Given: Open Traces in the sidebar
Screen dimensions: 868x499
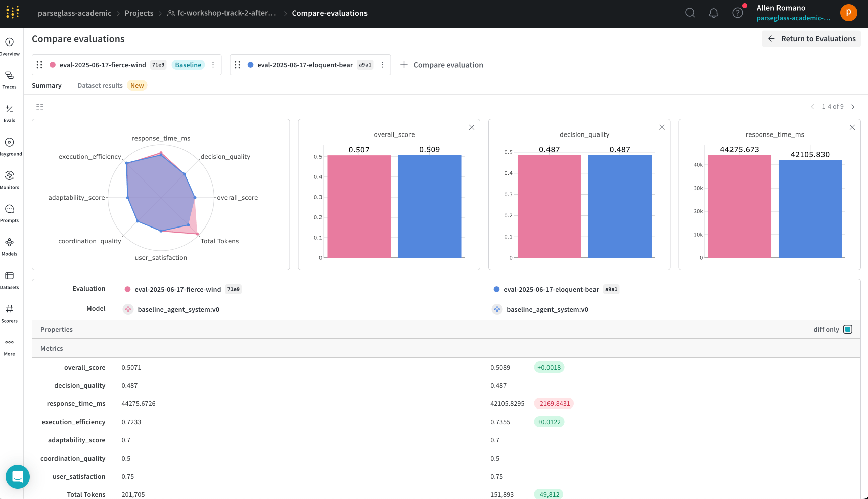Looking at the screenshot, I should pos(9,80).
